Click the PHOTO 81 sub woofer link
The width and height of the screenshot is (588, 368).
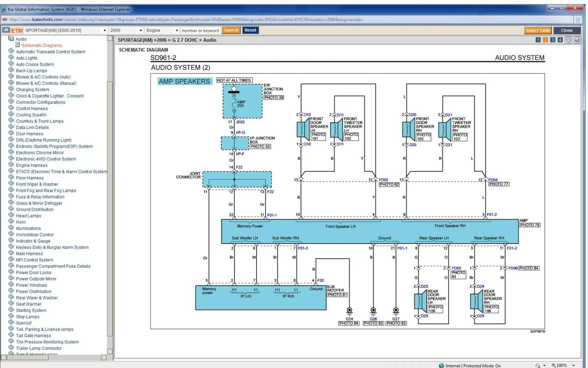pos(337,295)
